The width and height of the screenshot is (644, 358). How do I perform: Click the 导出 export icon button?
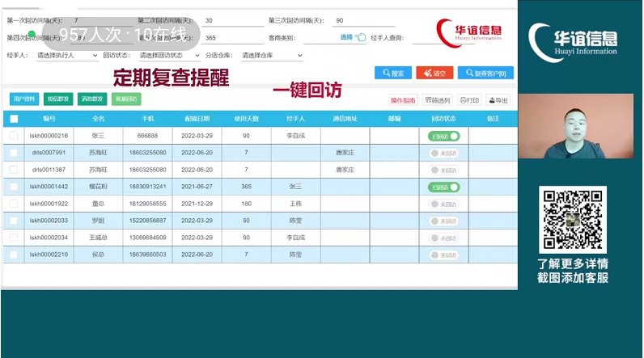point(498,101)
